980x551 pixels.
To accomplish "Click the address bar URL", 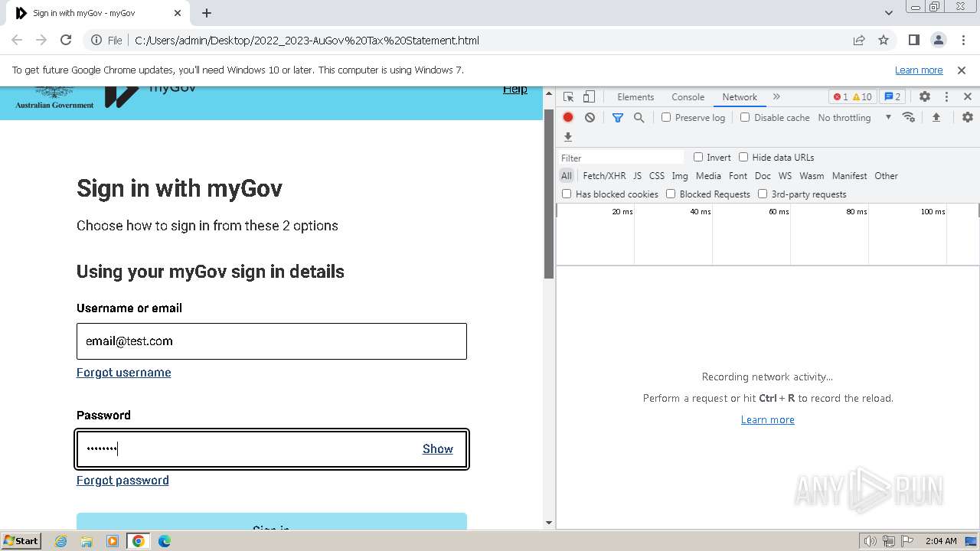I will click(307, 40).
